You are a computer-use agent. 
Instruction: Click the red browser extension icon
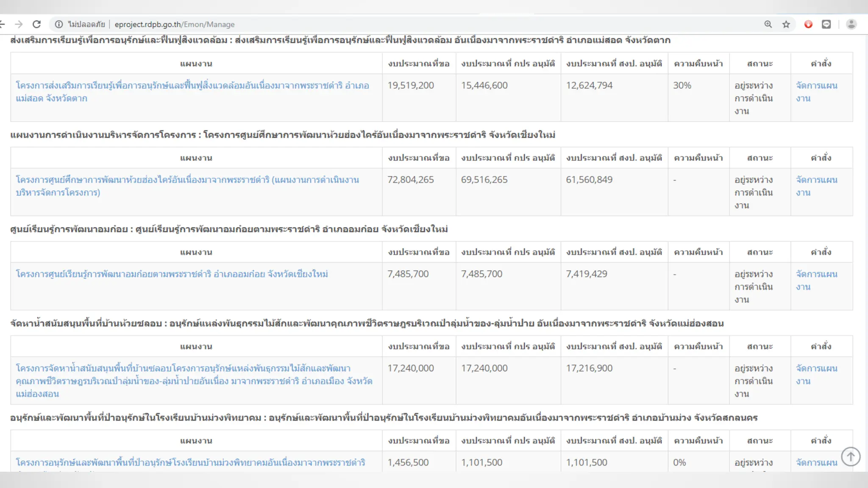pyautogui.click(x=808, y=24)
